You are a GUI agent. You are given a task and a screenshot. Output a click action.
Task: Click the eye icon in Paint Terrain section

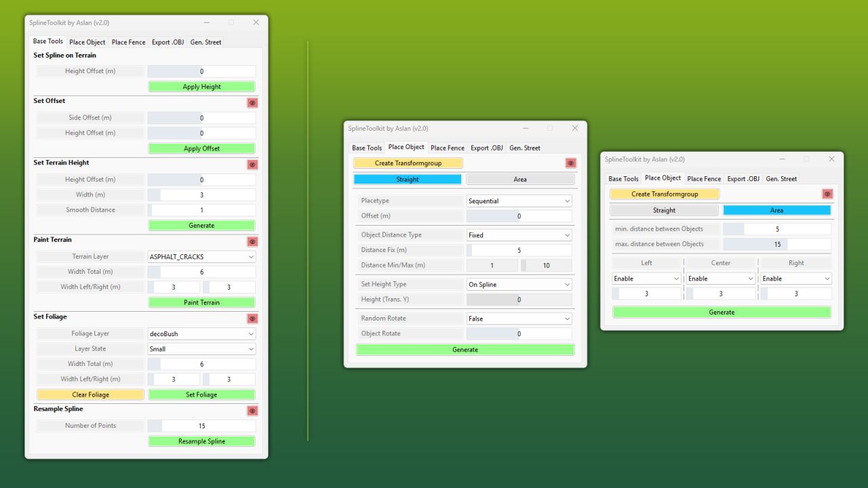252,242
